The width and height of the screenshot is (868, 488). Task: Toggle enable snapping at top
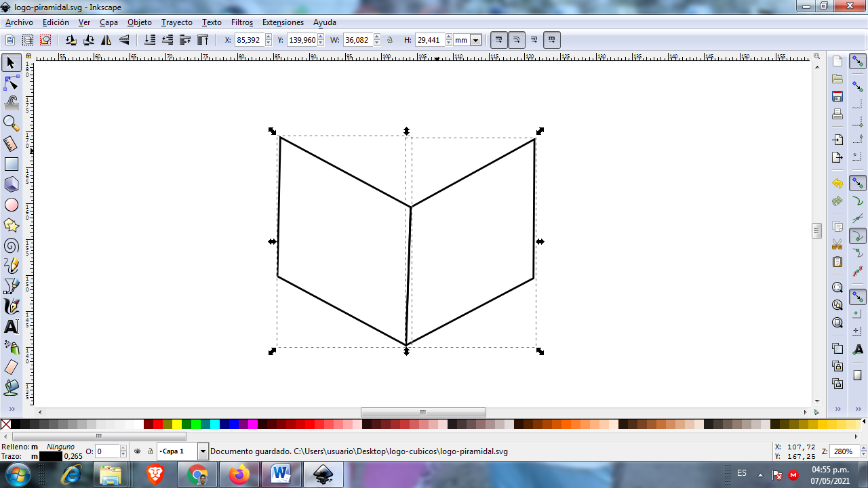[858, 62]
